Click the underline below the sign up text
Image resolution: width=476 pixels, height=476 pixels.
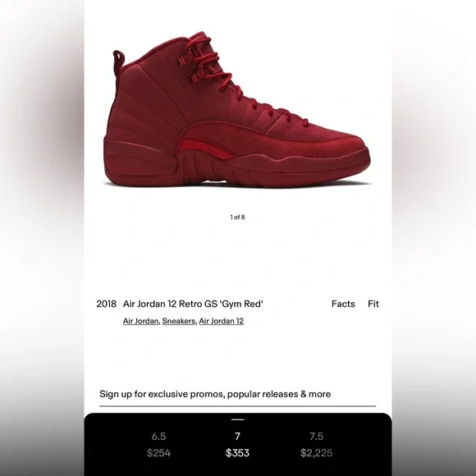coord(237,406)
